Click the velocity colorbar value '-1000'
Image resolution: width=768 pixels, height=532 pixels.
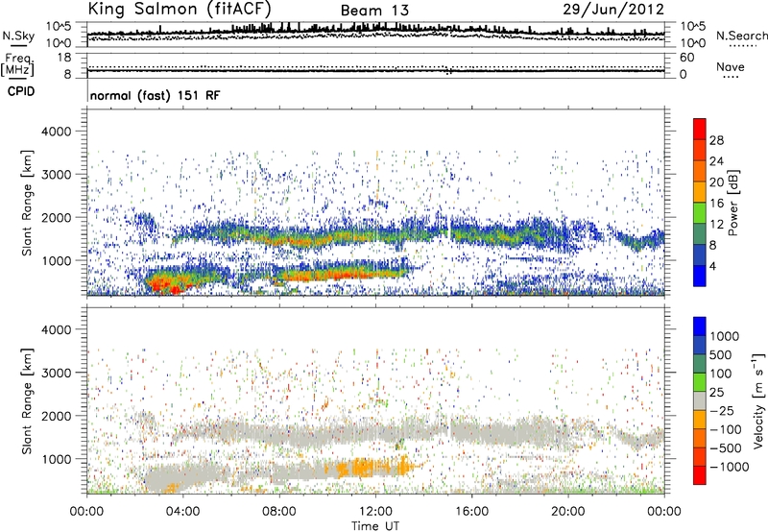pos(730,467)
